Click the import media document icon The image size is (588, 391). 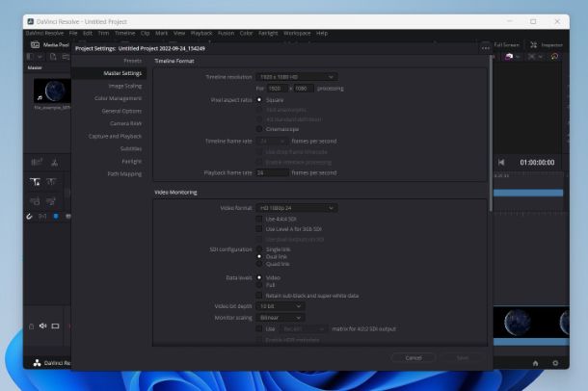point(53,57)
